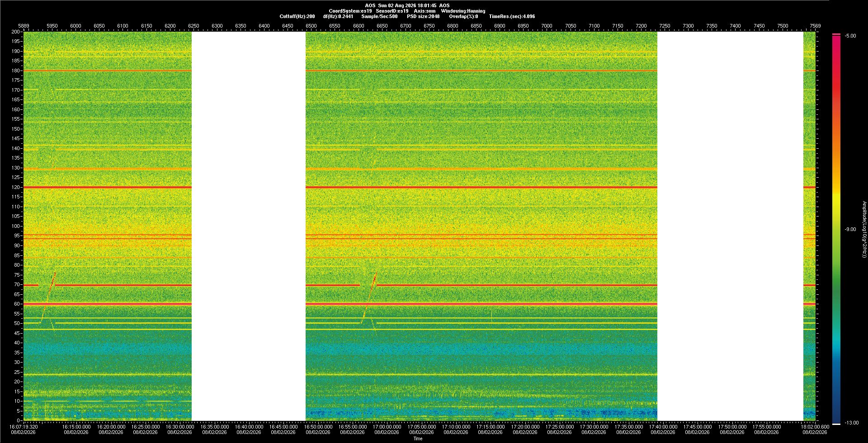868x443 pixels.
Task: Click the Time axis title at the bottom
Action: [x=418, y=438]
